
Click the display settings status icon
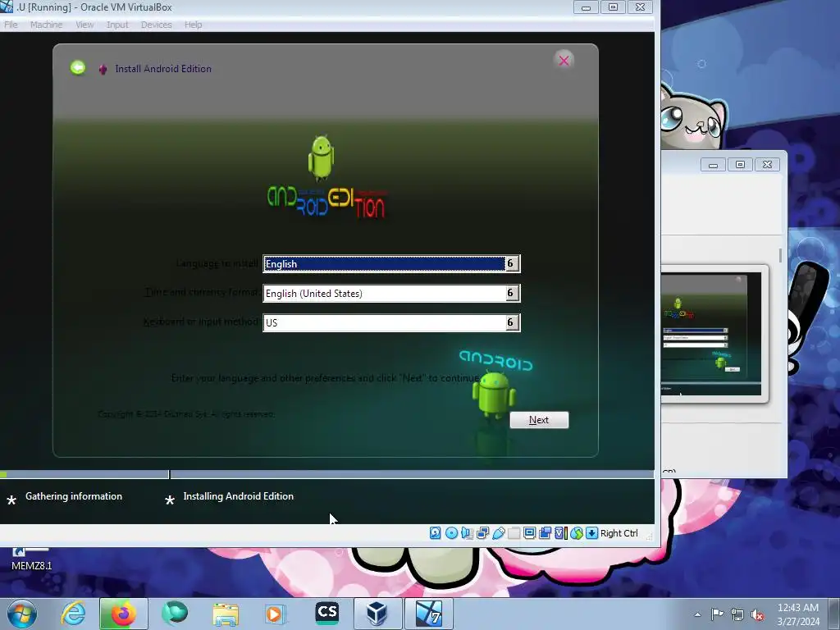[529, 533]
